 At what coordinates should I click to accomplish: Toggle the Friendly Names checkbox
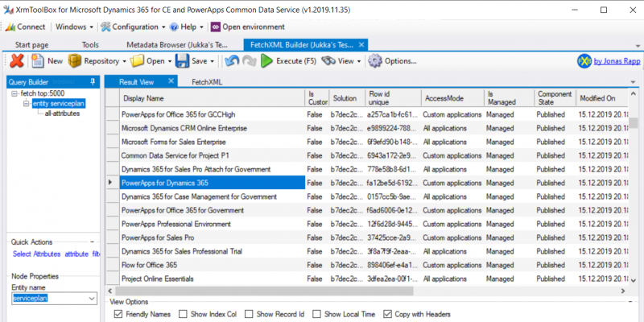(118, 314)
